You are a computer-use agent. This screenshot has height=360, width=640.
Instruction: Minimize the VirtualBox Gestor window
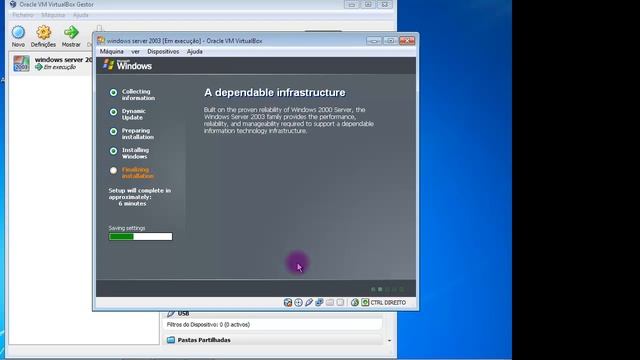(352, 4)
